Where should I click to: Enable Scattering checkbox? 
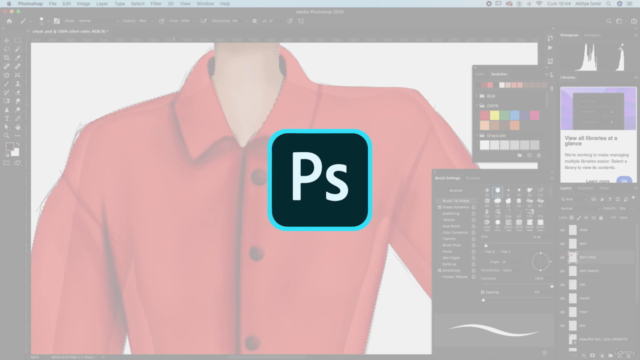coord(440,213)
